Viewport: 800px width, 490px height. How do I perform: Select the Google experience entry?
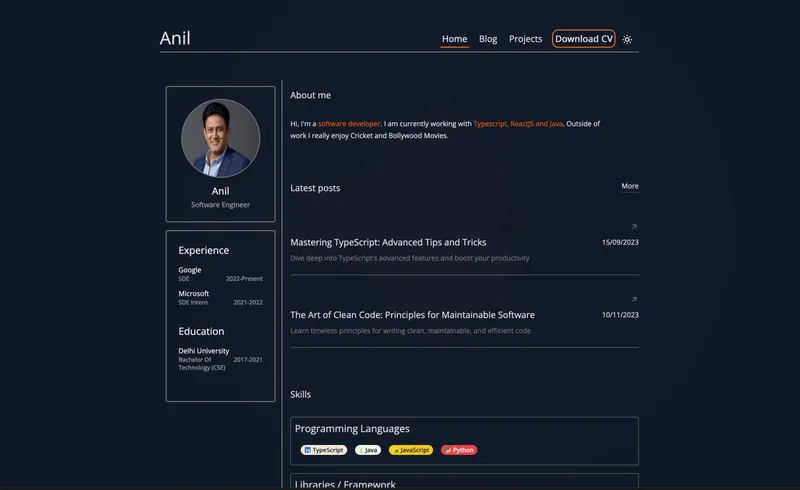[x=190, y=270]
